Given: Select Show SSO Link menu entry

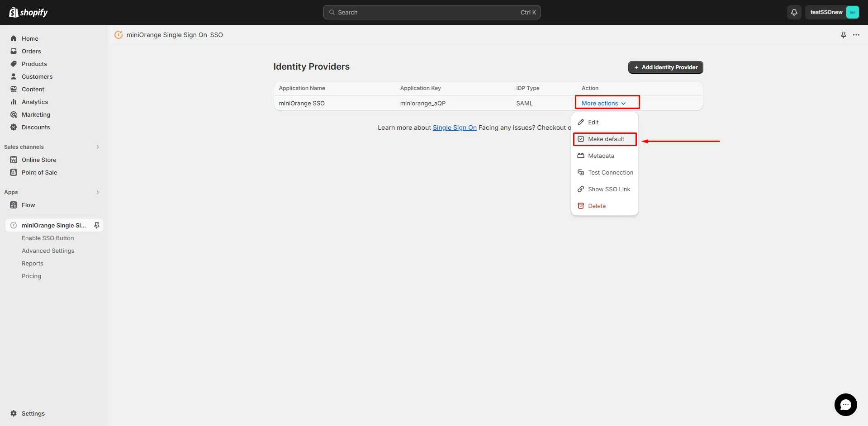Looking at the screenshot, I should (605, 189).
